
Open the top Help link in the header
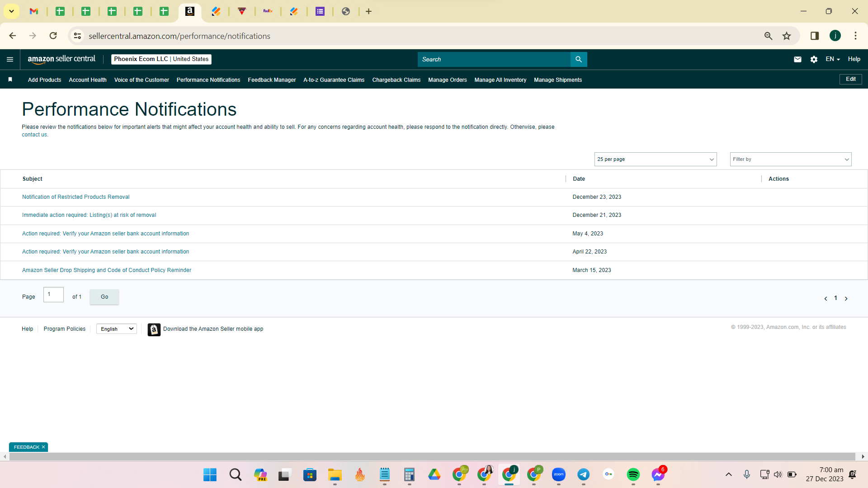[x=854, y=59]
